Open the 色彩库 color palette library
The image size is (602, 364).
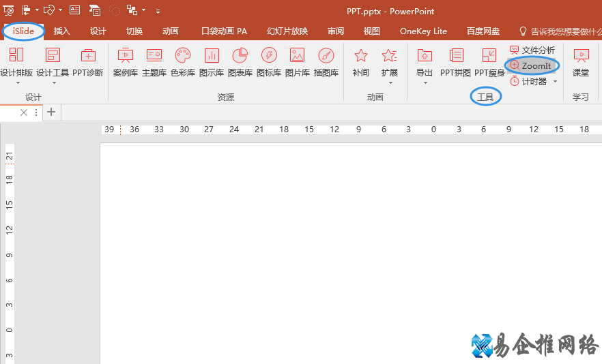(183, 62)
